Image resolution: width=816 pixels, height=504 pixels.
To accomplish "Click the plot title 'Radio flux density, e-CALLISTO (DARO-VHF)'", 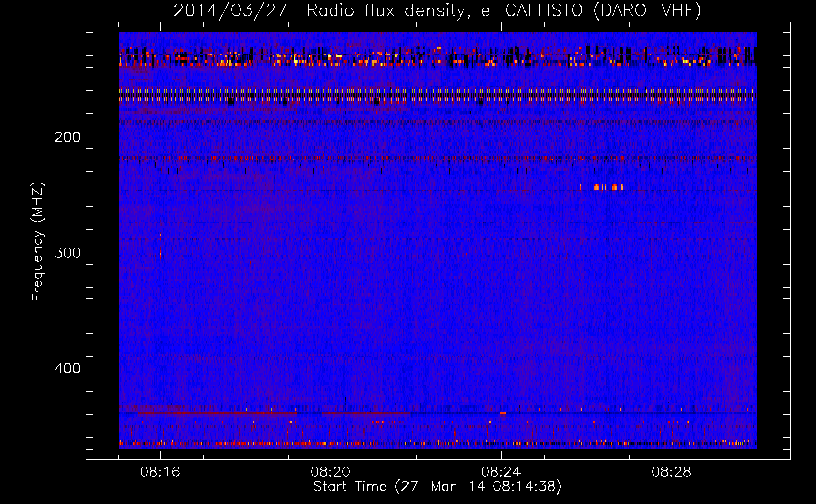I will tap(503, 11).
